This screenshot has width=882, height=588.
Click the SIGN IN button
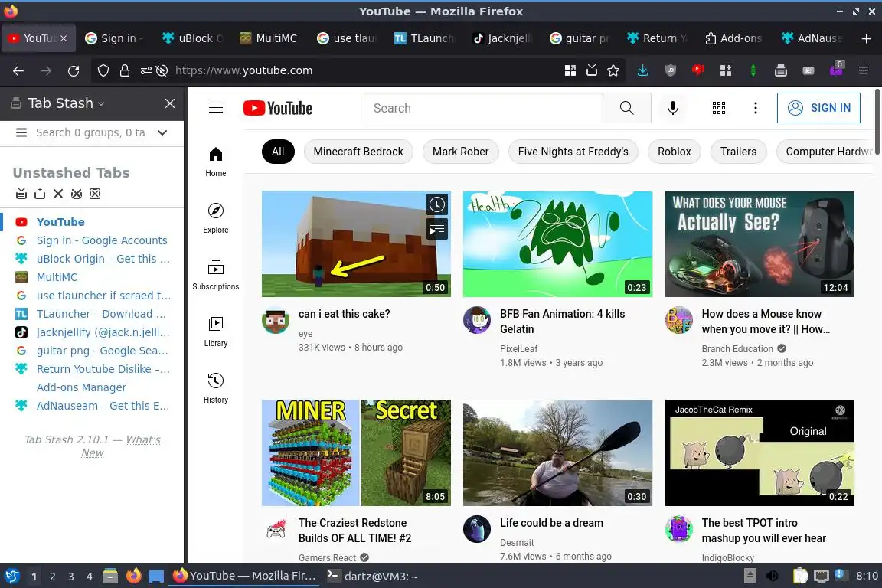(818, 107)
